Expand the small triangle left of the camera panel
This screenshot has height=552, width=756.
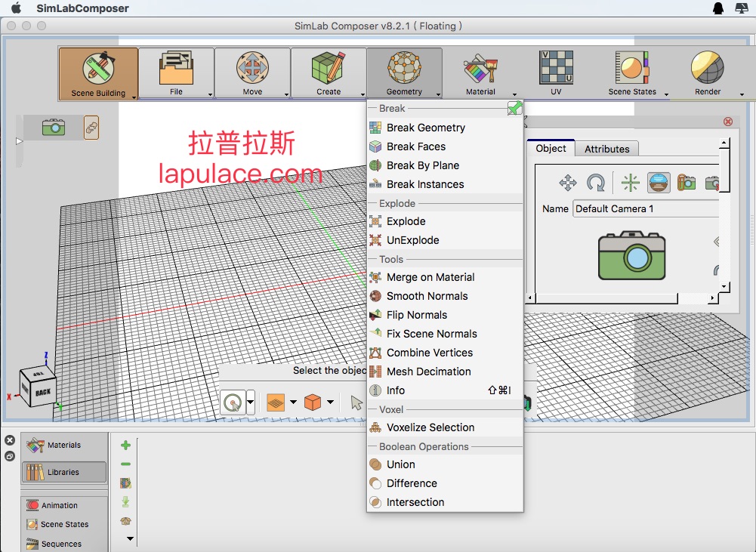[20, 141]
